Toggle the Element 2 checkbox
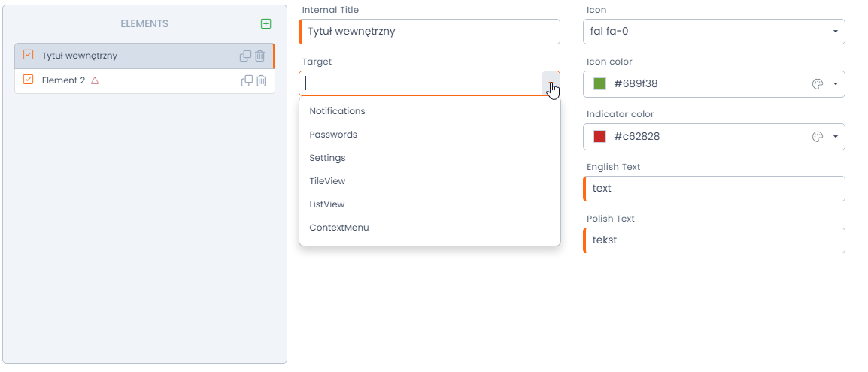Image resolution: width=868 pixels, height=372 pixels. [29, 80]
